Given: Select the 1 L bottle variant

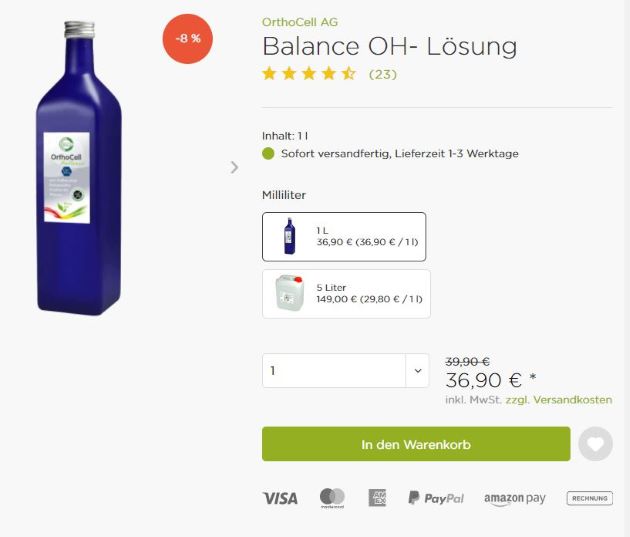Looking at the screenshot, I should [x=343, y=237].
